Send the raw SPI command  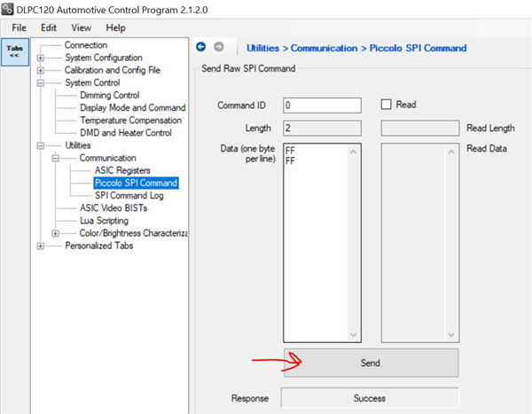[372, 363]
